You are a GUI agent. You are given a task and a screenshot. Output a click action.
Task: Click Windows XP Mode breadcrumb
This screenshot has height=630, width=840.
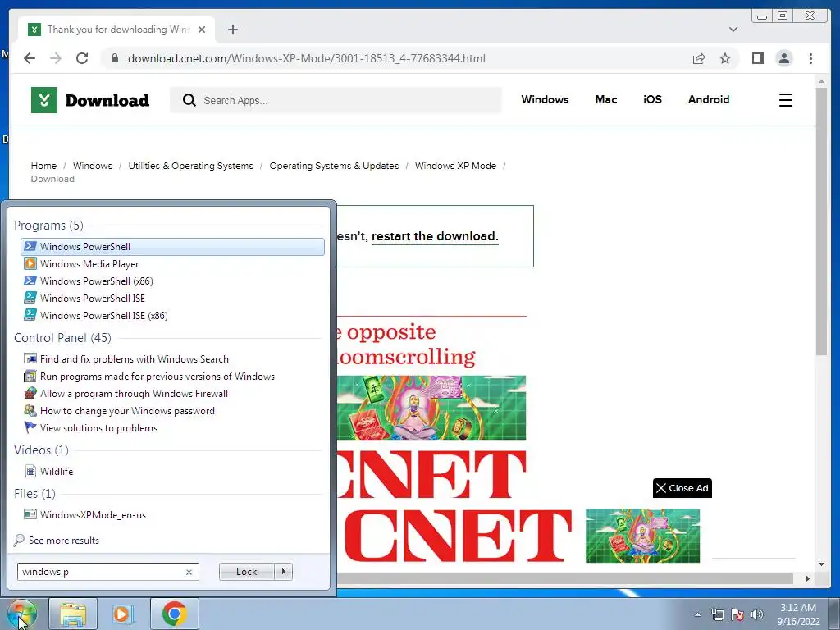[455, 166]
